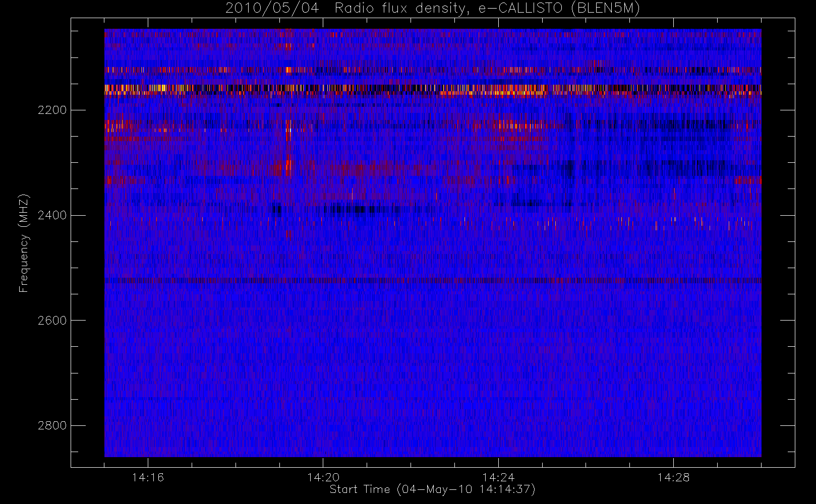Screen dimensions: 816x504
Task: Click the 'Start Time (04-May-10 14:14:37)' label
Action: [x=432, y=489]
